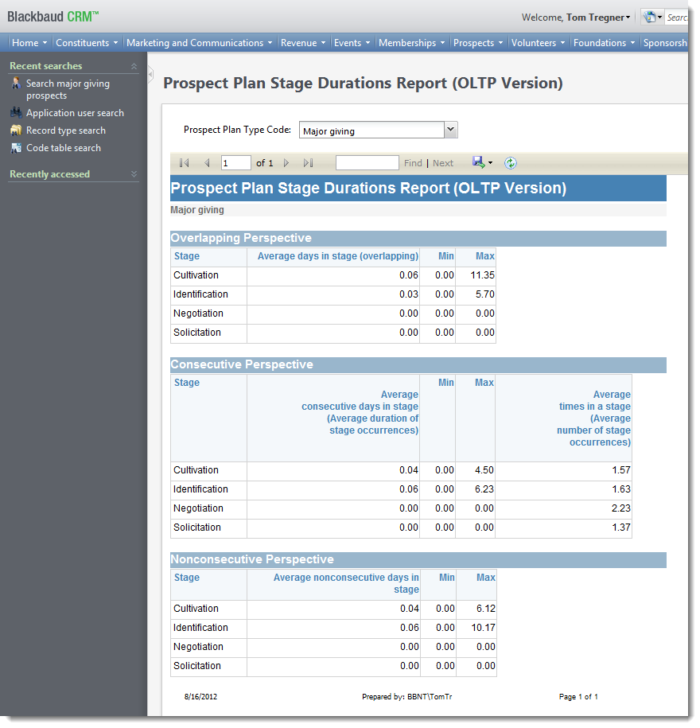
Task: Click the Application user search binoculars icon
Action: (x=16, y=113)
